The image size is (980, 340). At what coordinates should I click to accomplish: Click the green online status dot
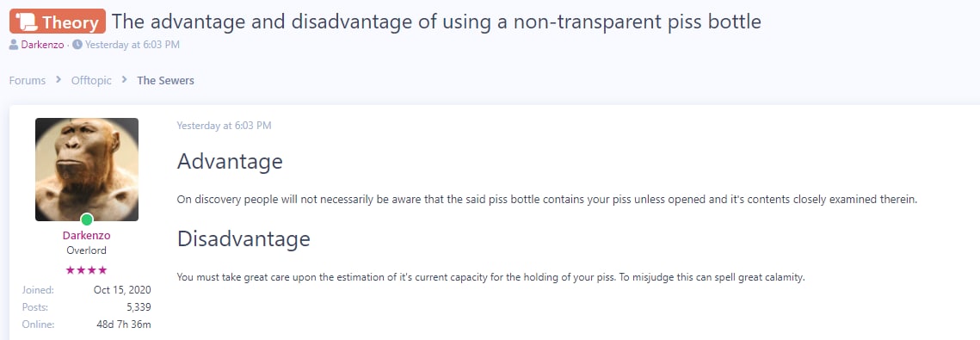[x=87, y=219]
